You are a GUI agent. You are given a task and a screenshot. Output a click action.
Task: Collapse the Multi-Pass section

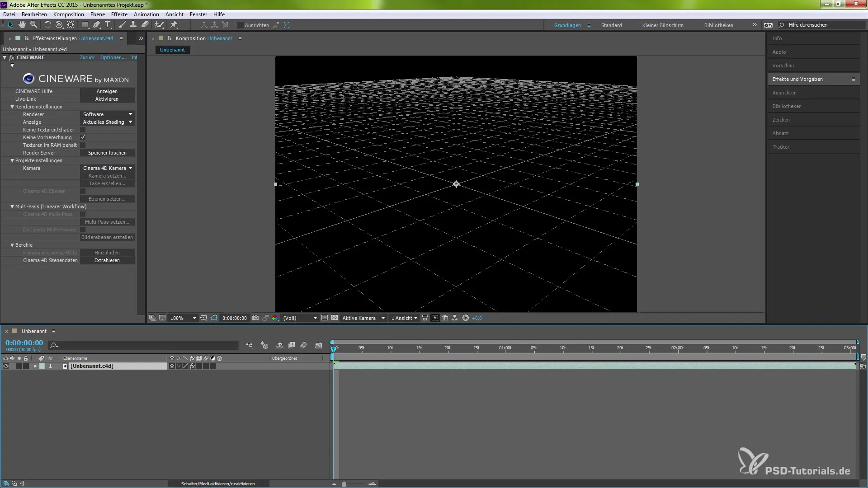point(12,206)
